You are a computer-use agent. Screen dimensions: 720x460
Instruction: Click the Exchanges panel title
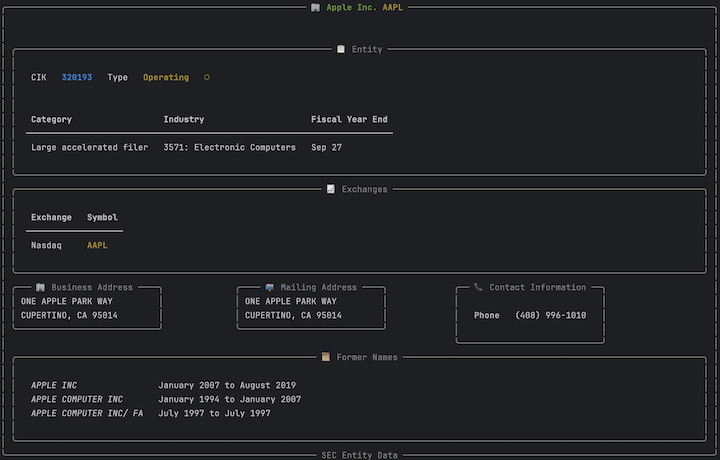point(365,190)
